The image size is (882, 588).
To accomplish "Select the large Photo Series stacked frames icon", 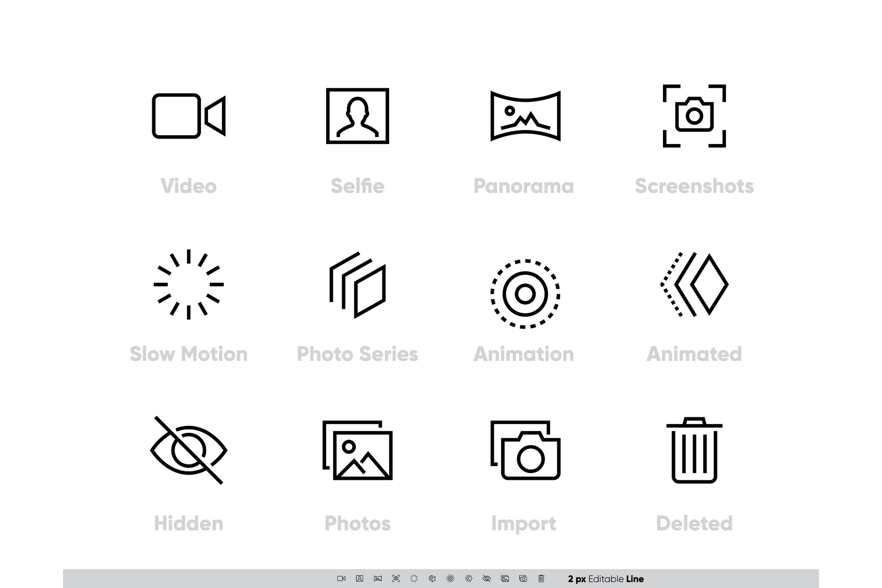I will tap(358, 285).
